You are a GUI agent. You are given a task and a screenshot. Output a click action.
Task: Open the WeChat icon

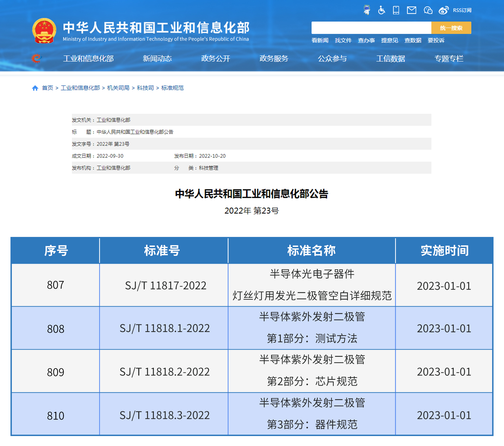pyautogui.click(x=428, y=10)
